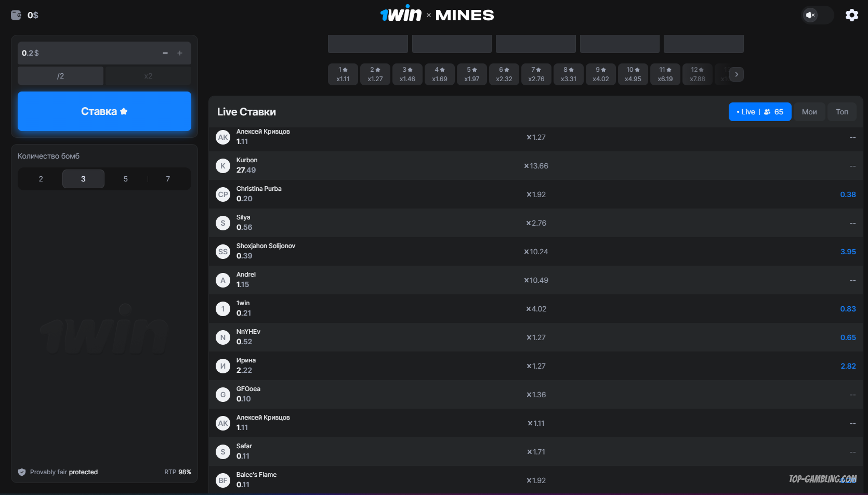This screenshot has height=495, width=868.
Task: Click the N avatar for NnYHEv
Action: (223, 337)
